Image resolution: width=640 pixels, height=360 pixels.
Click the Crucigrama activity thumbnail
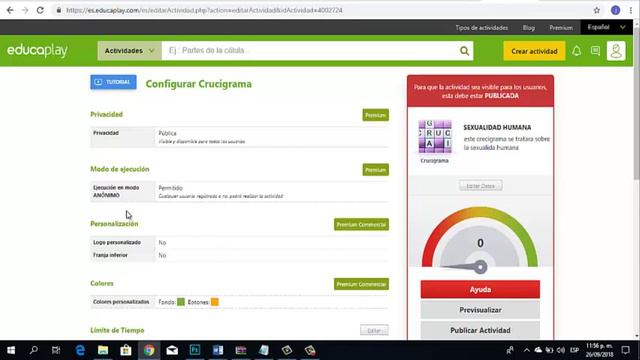coord(435,137)
